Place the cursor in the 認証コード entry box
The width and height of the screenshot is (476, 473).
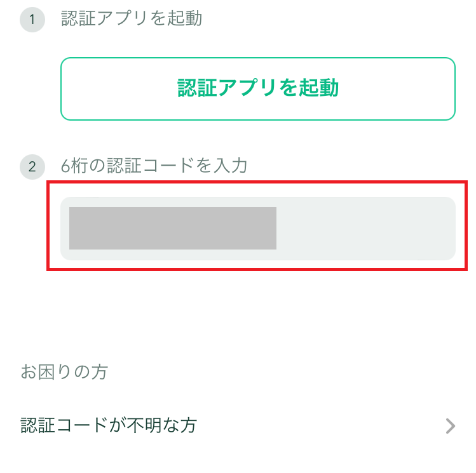257,229
